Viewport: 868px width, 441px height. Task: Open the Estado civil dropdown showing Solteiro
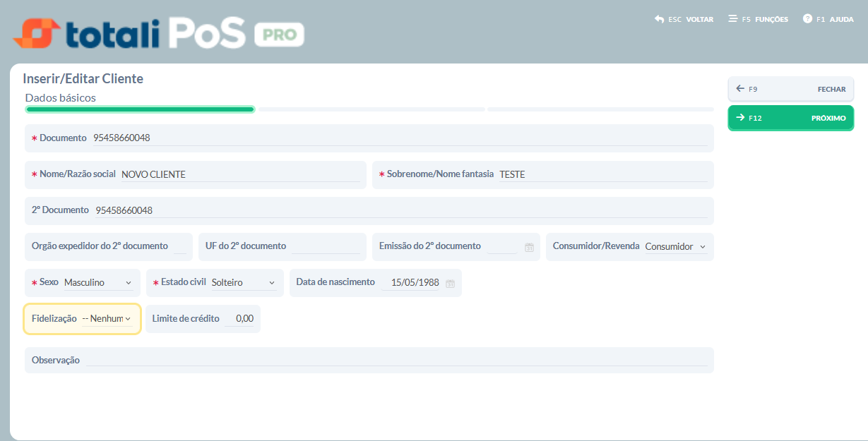coord(244,282)
